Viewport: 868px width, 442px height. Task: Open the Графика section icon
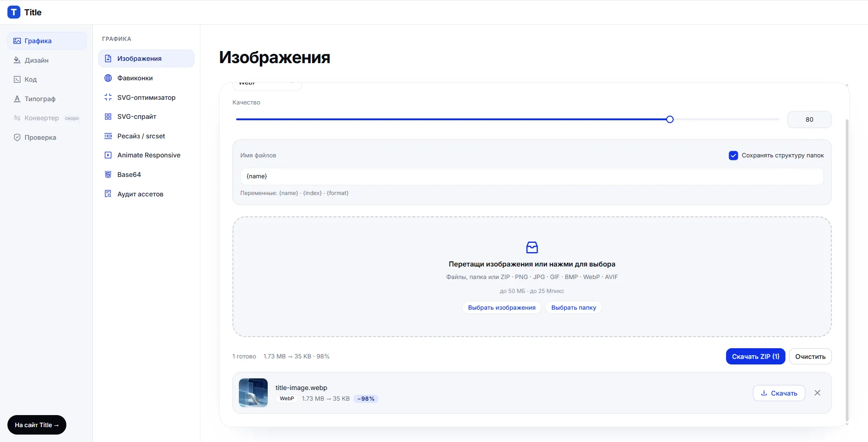click(17, 41)
